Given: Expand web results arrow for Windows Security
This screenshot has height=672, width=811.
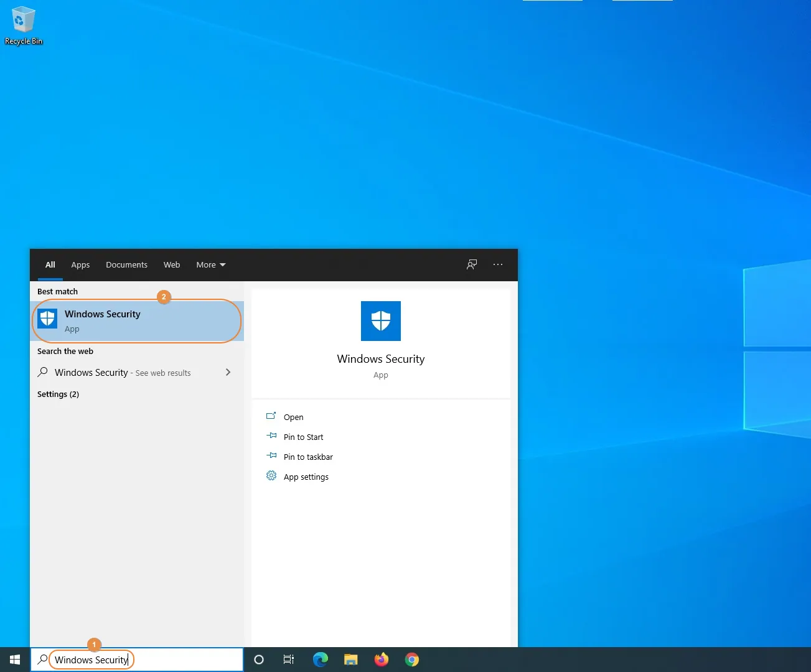Looking at the screenshot, I should coord(228,372).
